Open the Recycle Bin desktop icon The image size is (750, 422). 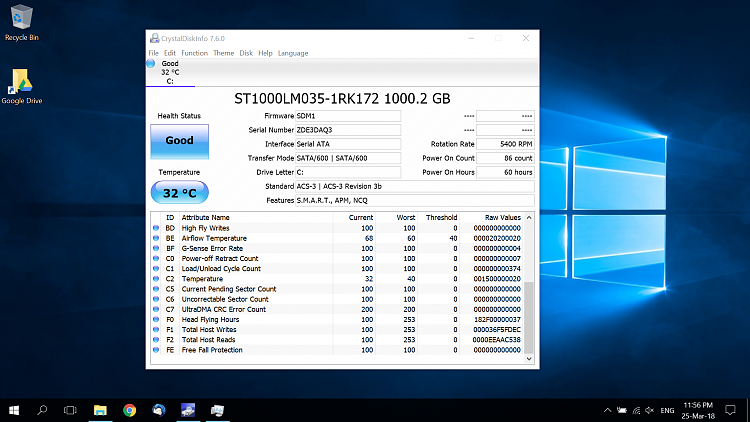tap(22, 22)
